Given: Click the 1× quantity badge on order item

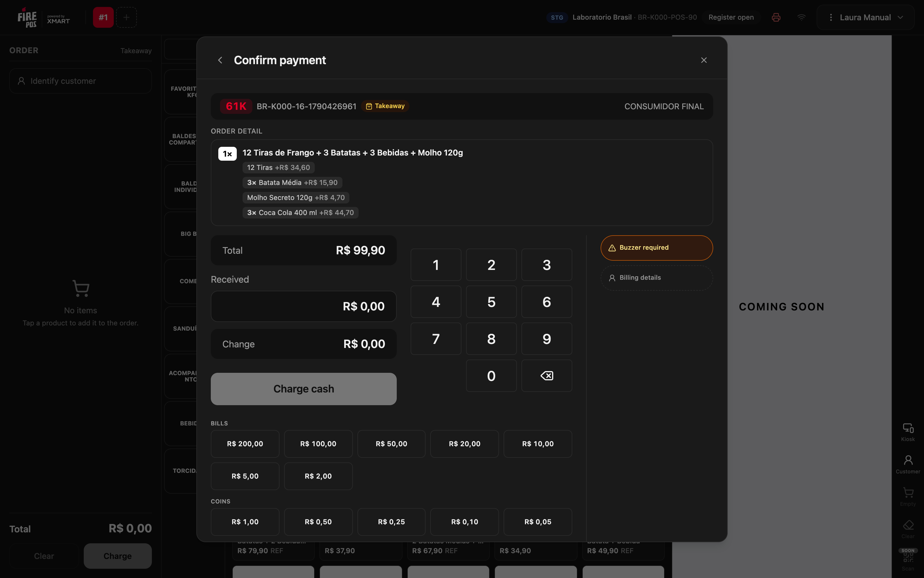Looking at the screenshot, I should tap(227, 154).
